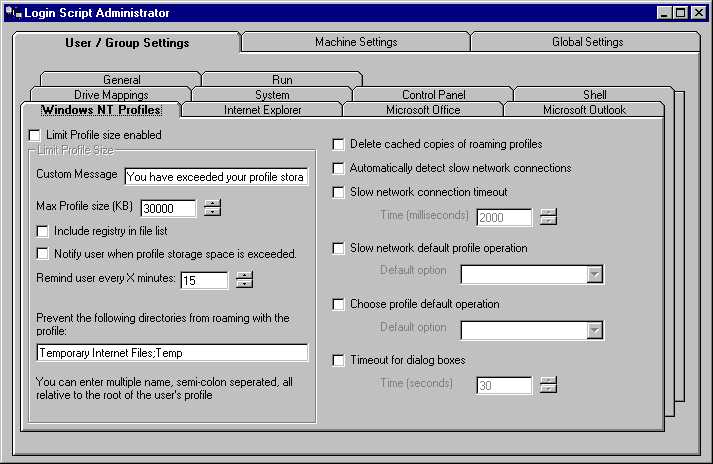Open the Global Settings tab
Screen dimensions: 713x464
[x=587, y=42]
